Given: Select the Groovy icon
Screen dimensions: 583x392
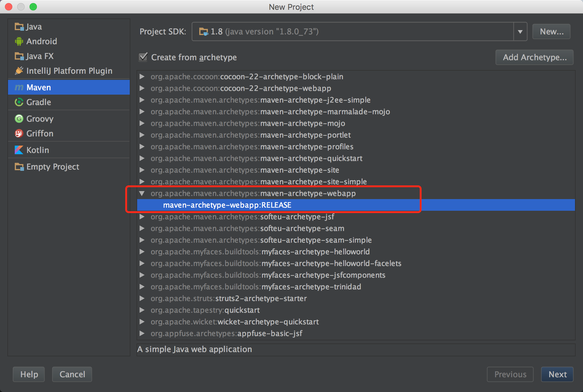Looking at the screenshot, I should (x=19, y=119).
